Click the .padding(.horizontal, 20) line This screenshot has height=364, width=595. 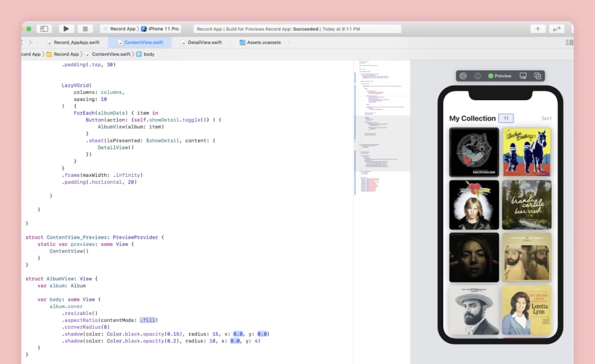coord(99,182)
